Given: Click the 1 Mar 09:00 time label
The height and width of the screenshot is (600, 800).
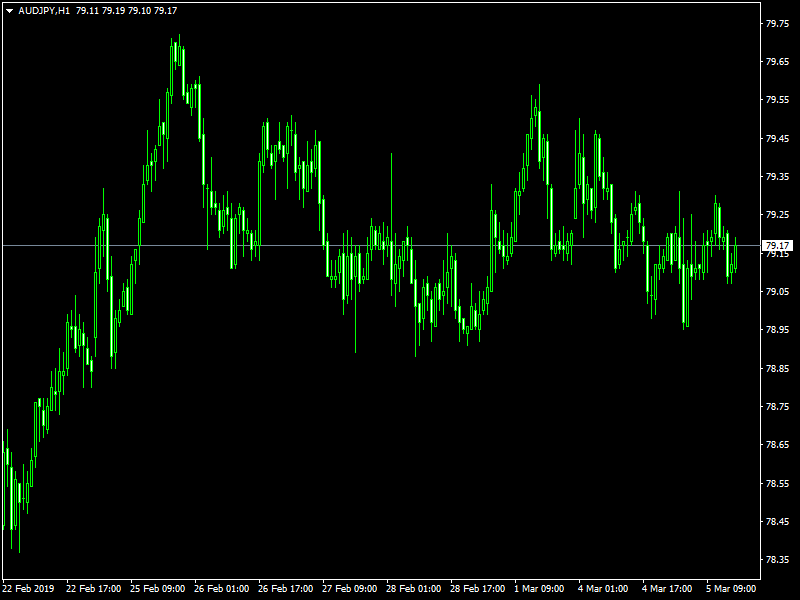Looking at the screenshot, I should [x=539, y=589].
